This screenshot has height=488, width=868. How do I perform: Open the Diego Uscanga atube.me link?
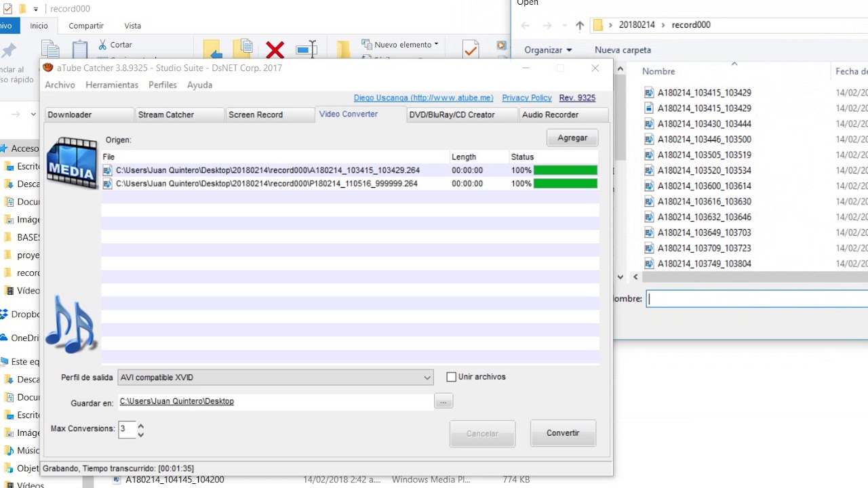423,98
